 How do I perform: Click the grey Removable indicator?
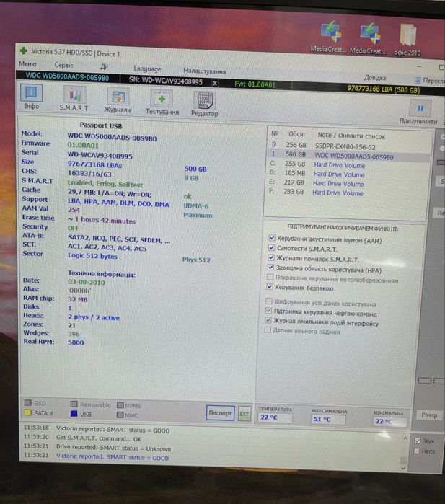pyautogui.click(x=74, y=404)
